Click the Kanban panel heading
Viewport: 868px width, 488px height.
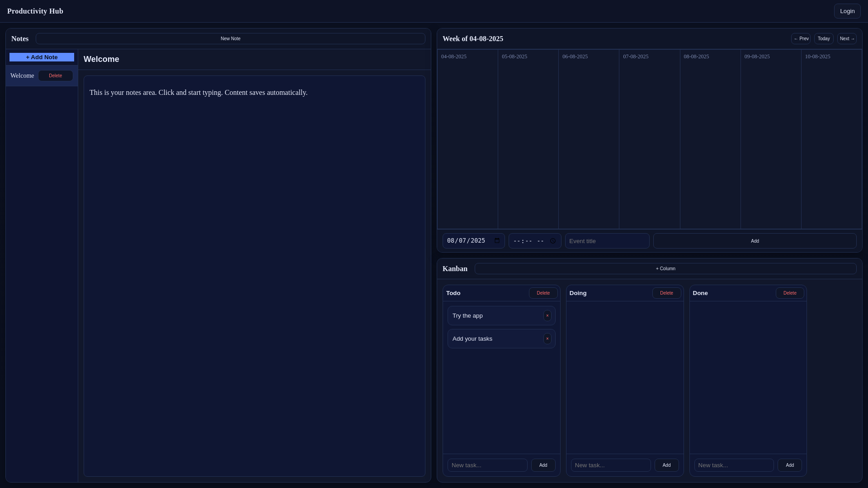pyautogui.click(x=455, y=269)
